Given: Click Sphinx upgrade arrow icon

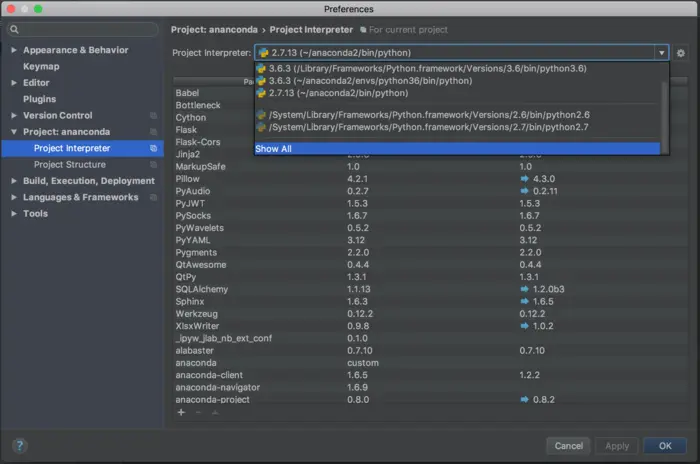Looking at the screenshot, I should (x=525, y=301).
